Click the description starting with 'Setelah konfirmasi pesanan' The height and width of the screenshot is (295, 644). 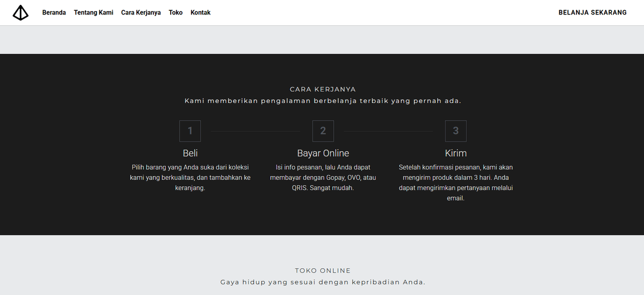click(456, 183)
